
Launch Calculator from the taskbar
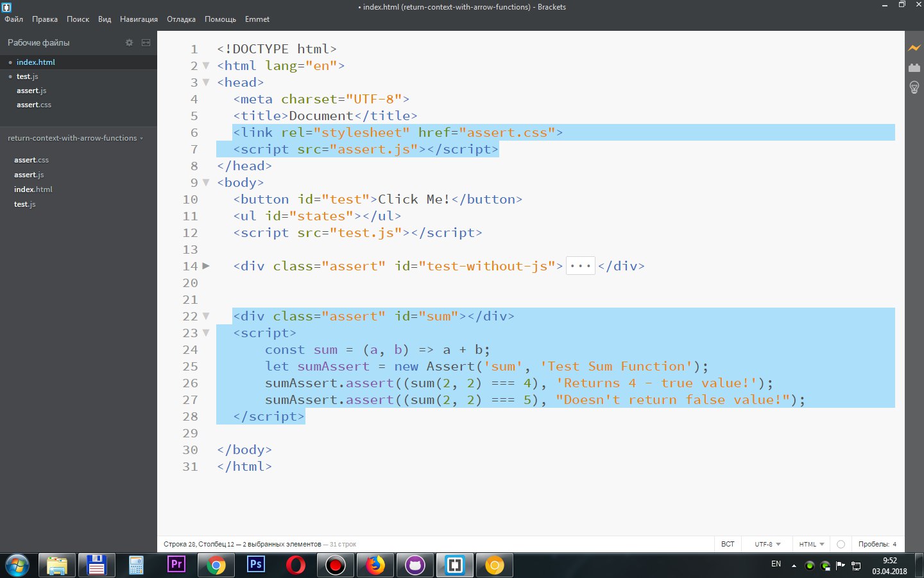[x=136, y=565]
